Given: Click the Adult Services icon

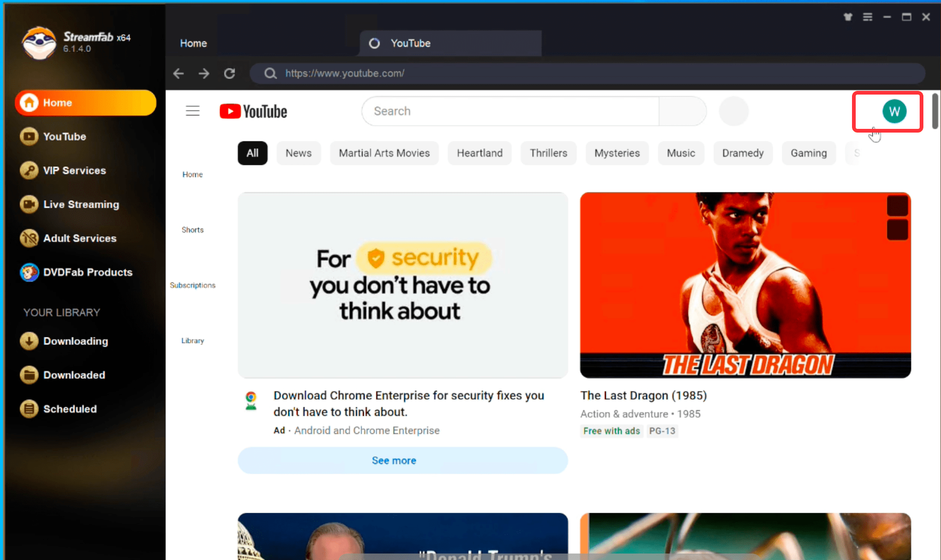Looking at the screenshot, I should pos(29,238).
